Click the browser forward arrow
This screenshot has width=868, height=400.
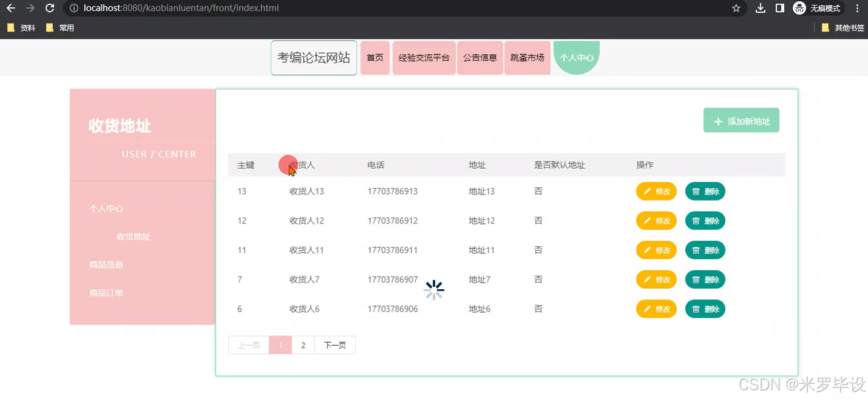pyautogui.click(x=30, y=8)
